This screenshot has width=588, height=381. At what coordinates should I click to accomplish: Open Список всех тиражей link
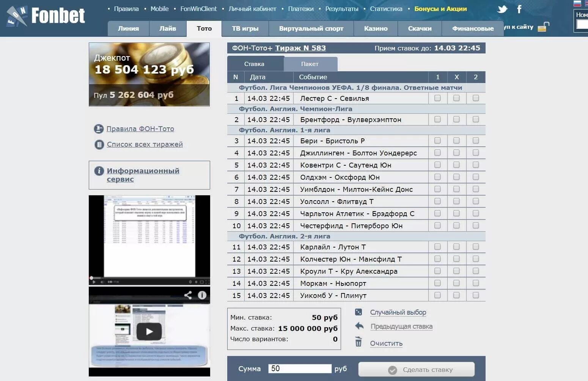pyautogui.click(x=145, y=144)
